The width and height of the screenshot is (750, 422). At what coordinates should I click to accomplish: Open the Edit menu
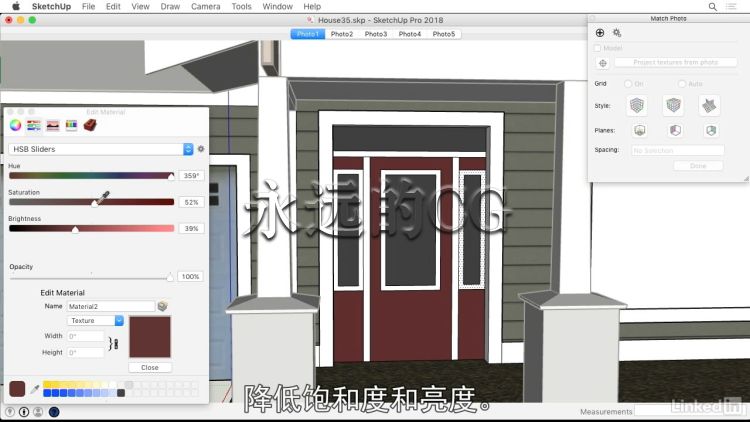(113, 7)
